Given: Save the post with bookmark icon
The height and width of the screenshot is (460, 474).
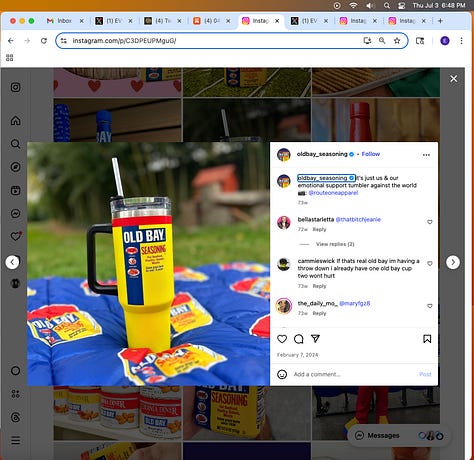Looking at the screenshot, I should point(427,339).
